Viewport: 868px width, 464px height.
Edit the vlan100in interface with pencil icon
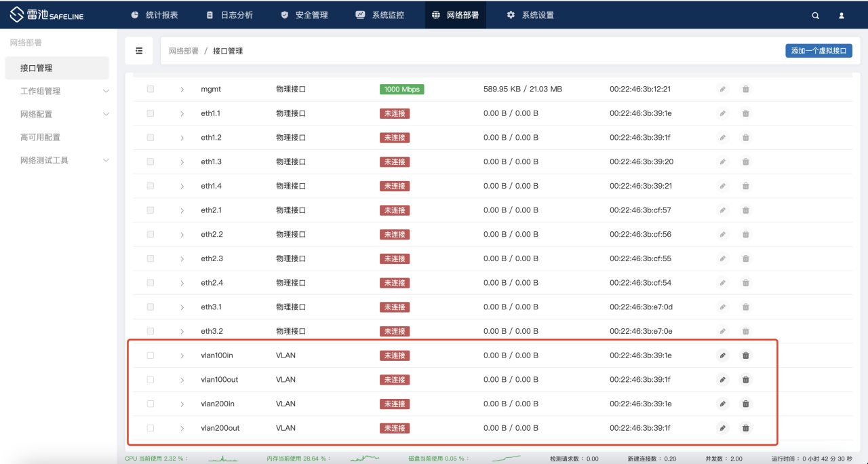723,355
